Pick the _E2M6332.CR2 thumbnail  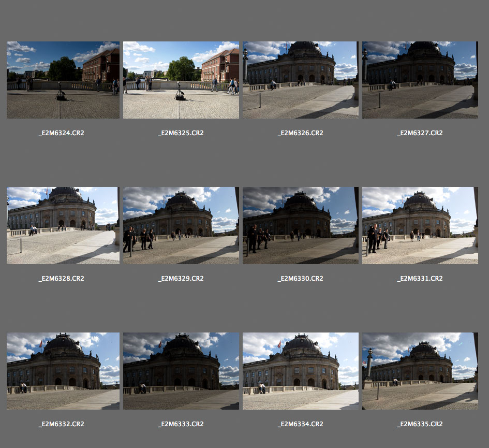point(63,371)
